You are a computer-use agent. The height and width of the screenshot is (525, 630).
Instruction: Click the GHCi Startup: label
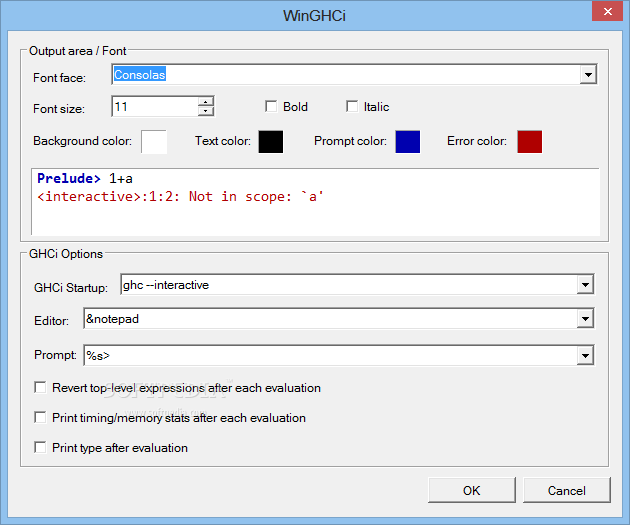(x=71, y=288)
